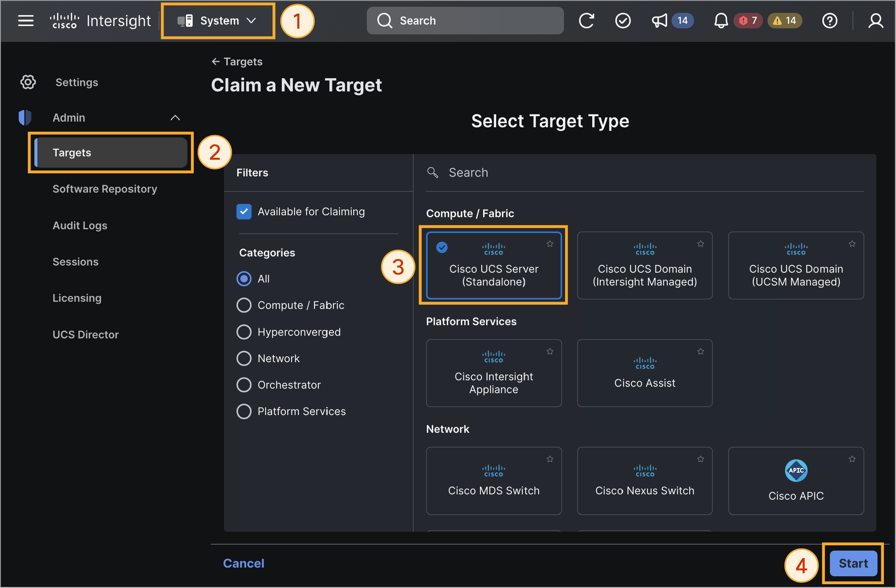Select the Network category radio button
The height and width of the screenshot is (588, 896).
(244, 358)
